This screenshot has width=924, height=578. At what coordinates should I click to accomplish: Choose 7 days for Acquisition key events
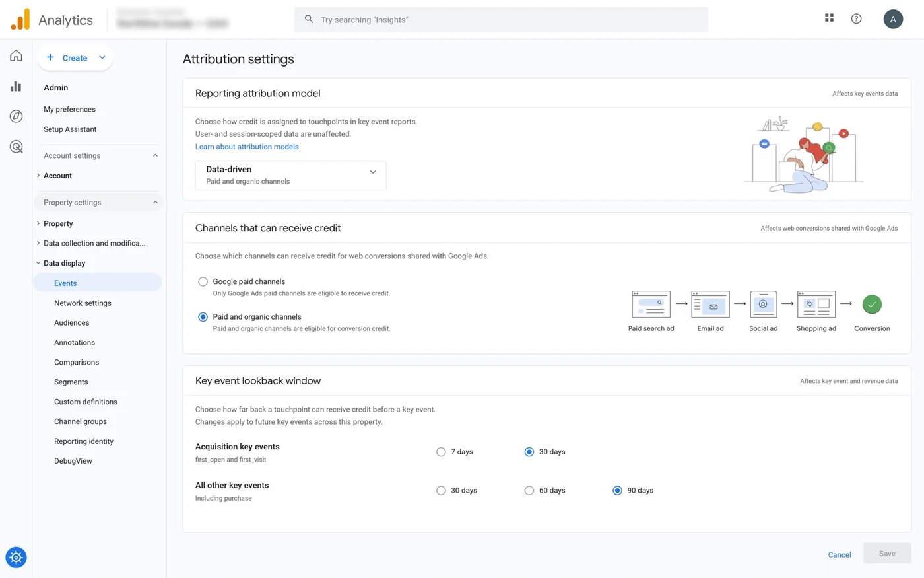[x=441, y=452]
